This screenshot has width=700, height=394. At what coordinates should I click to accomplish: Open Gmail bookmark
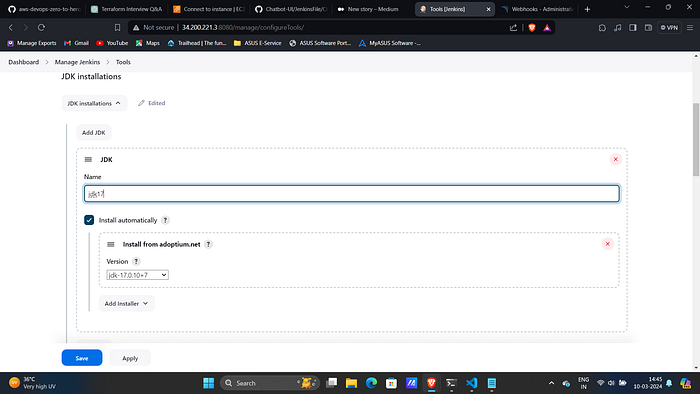[x=76, y=43]
